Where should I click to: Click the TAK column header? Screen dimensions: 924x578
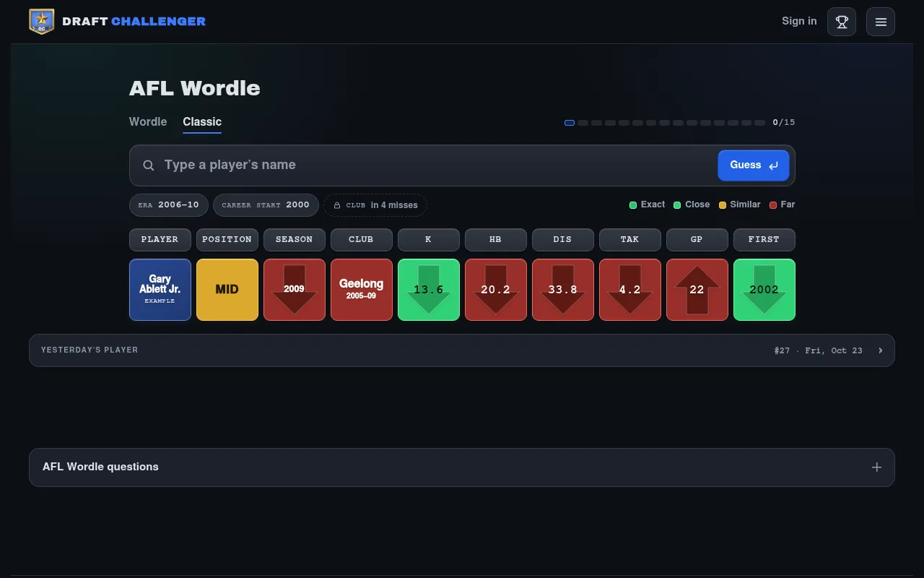pyautogui.click(x=630, y=240)
